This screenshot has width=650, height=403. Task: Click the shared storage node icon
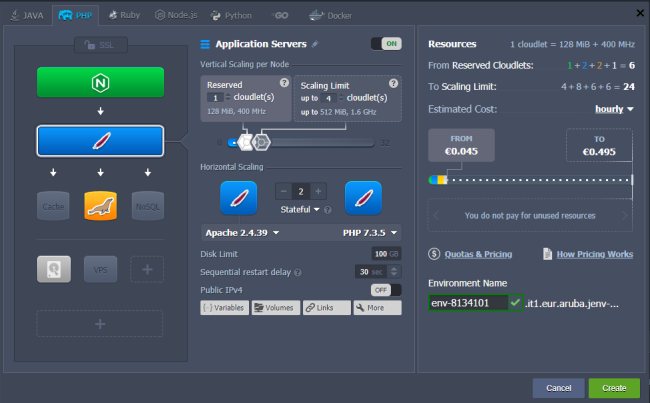53,269
